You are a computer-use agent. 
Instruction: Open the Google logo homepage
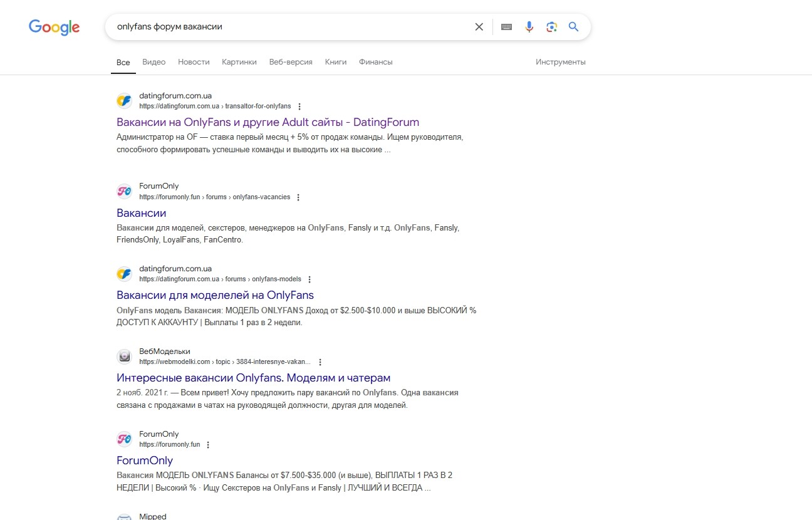coord(55,27)
